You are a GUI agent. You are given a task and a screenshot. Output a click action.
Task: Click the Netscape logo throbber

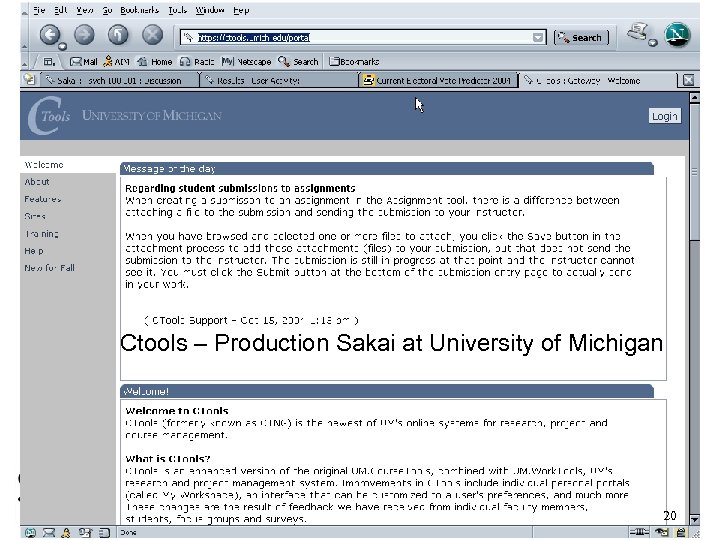tap(677, 34)
